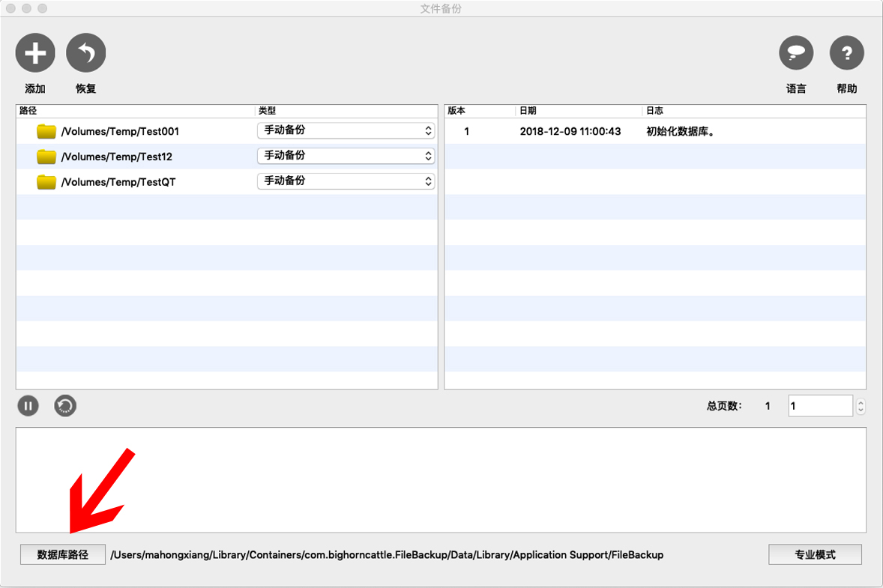Screen dimensions: 883x588
Task: Click the 版本 column header
Action: [x=480, y=111]
